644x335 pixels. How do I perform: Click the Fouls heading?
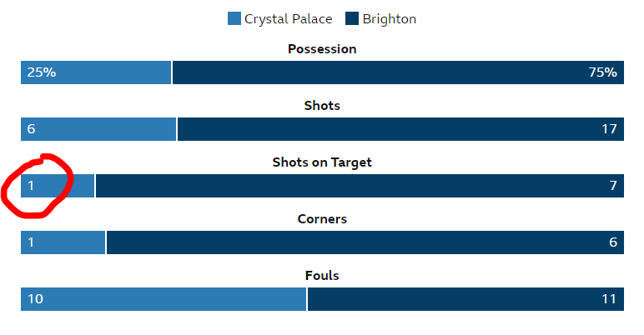322,276
